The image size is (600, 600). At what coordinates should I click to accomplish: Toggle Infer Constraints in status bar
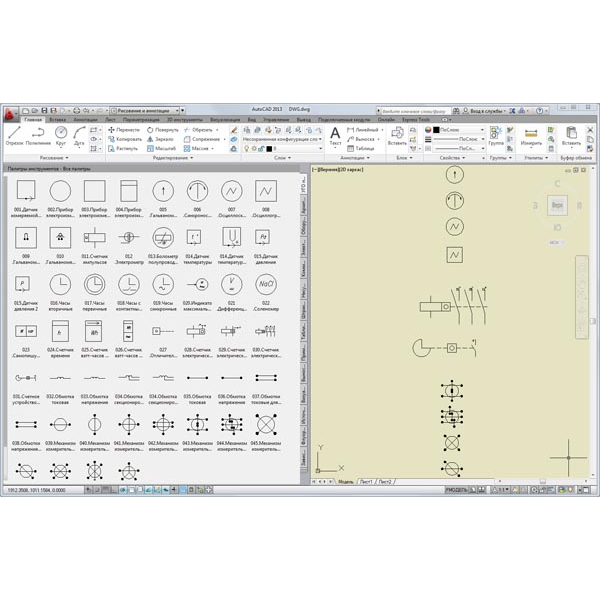[x=88, y=489]
